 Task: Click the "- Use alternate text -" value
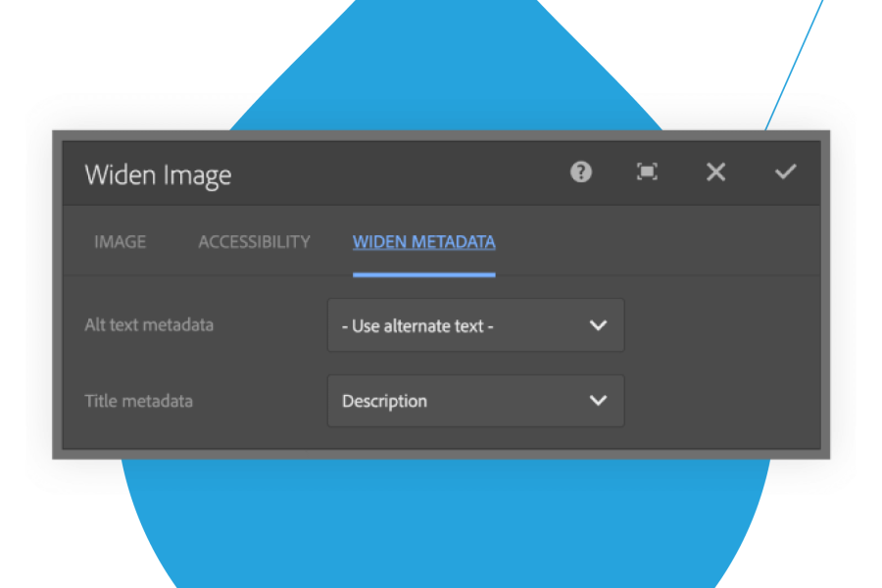point(417,326)
